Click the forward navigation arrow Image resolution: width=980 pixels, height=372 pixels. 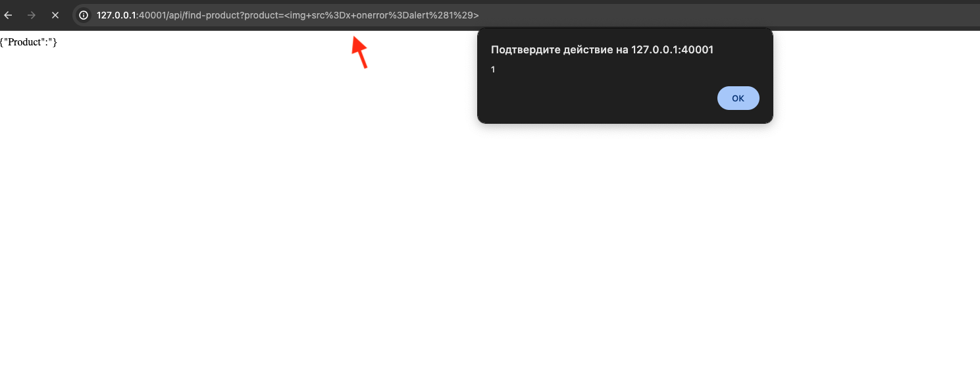[32, 14]
